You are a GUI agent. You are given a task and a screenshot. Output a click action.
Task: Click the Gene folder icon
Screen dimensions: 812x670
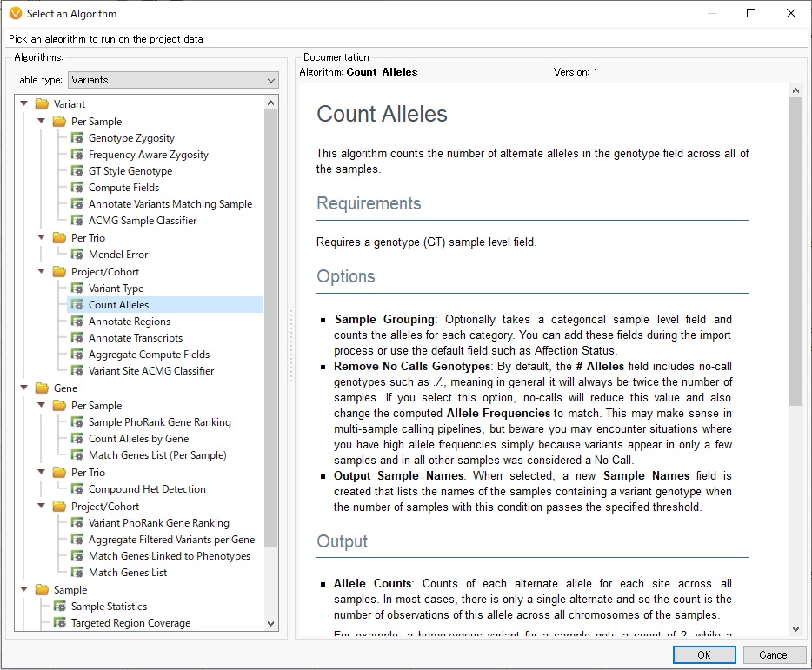pyautogui.click(x=42, y=388)
